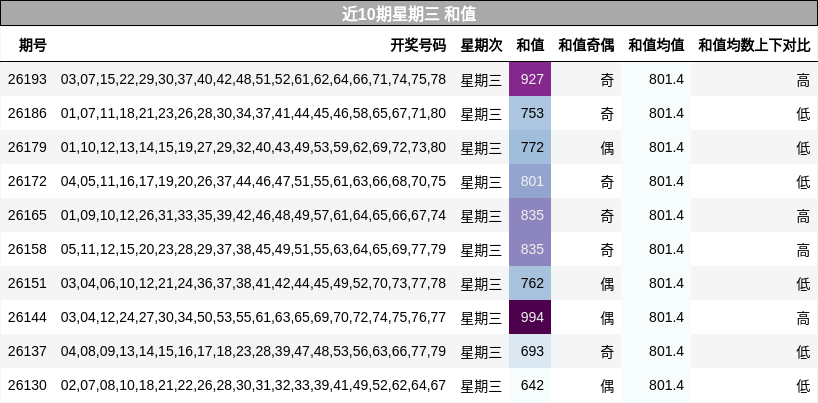Viewport: 818px width, 403px height.
Task: Select issue number 26158
Action: pos(27,249)
